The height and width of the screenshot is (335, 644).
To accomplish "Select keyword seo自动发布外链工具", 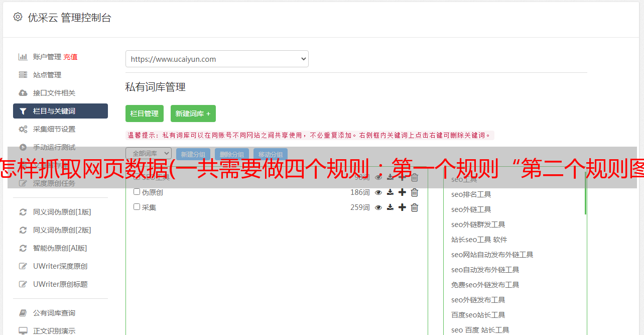I will (x=485, y=270).
